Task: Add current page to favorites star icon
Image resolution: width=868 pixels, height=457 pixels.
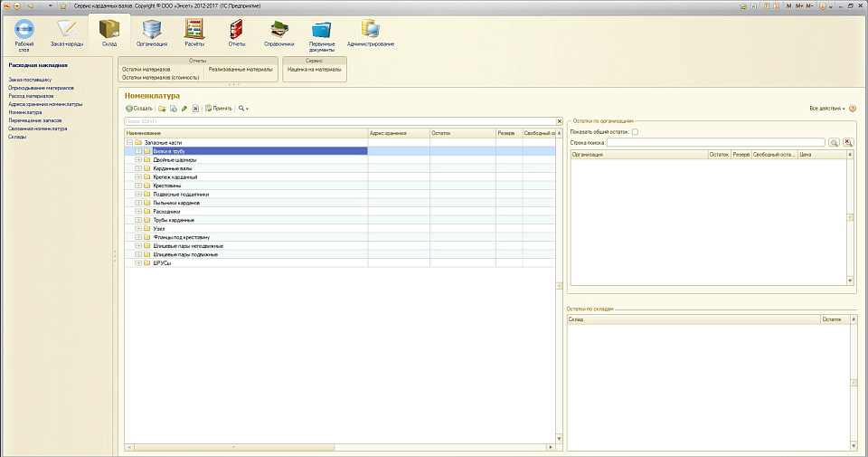Action: pyautogui.click(x=62, y=5)
